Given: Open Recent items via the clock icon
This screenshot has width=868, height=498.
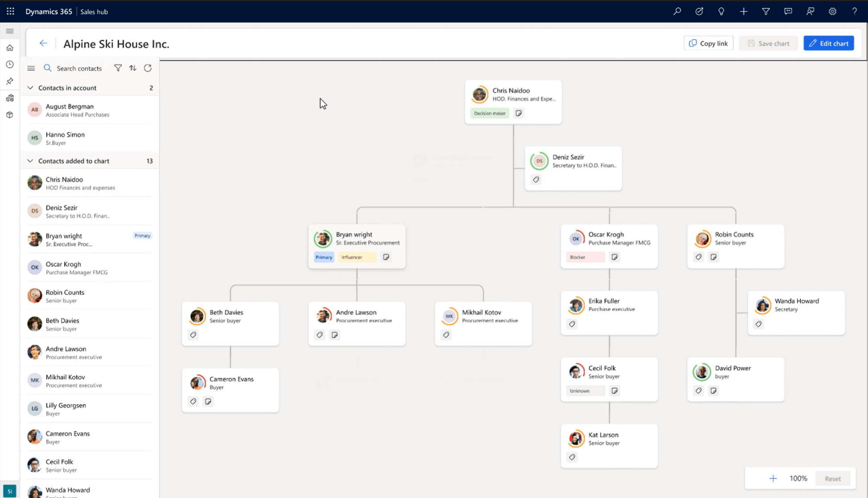Looking at the screenshot, I should 10,64.
